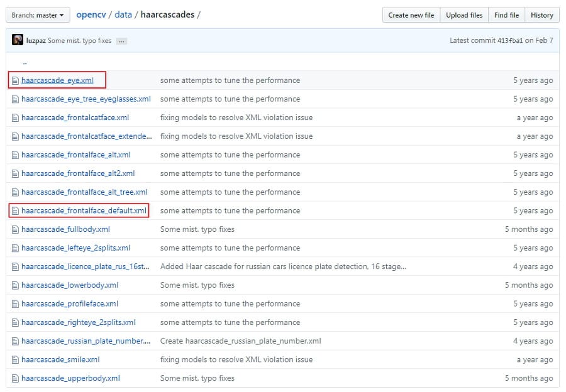Open haarcascade_frontalface_alt2.xml file
The image size is (566, 392).
[x=78, y=174]
